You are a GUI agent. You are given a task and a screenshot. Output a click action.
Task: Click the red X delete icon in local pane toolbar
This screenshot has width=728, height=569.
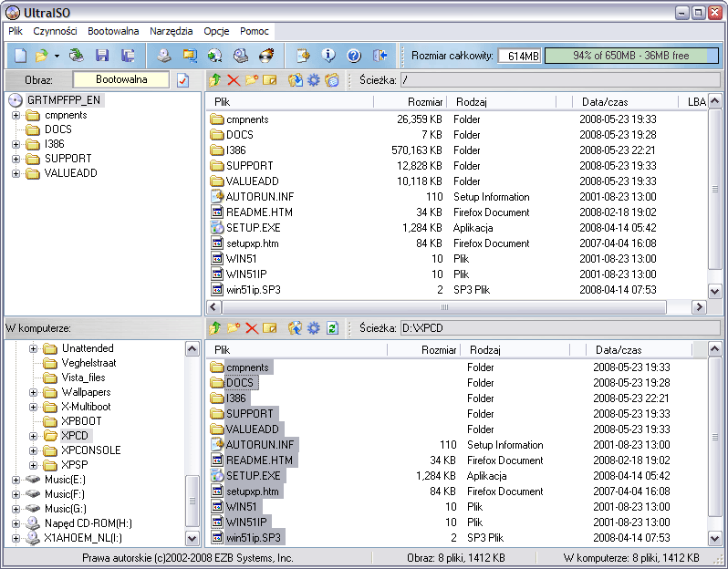tap(252, 328)
